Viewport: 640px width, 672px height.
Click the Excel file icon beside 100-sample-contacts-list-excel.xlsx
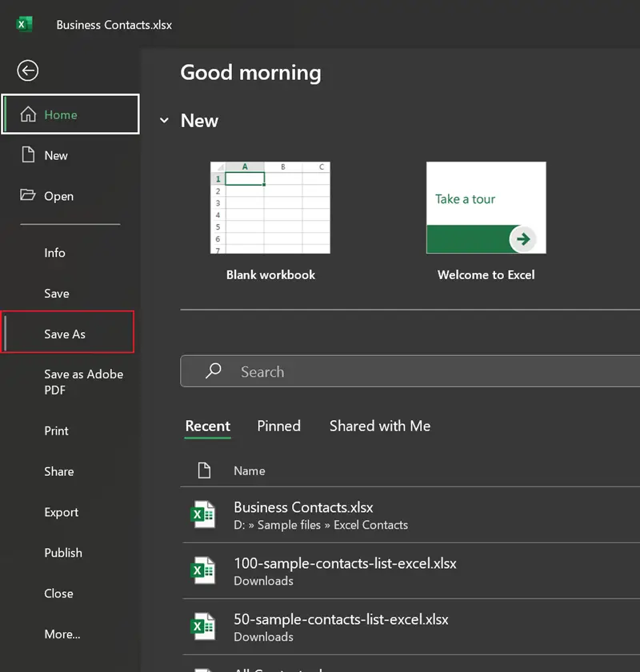pos(202,571)
